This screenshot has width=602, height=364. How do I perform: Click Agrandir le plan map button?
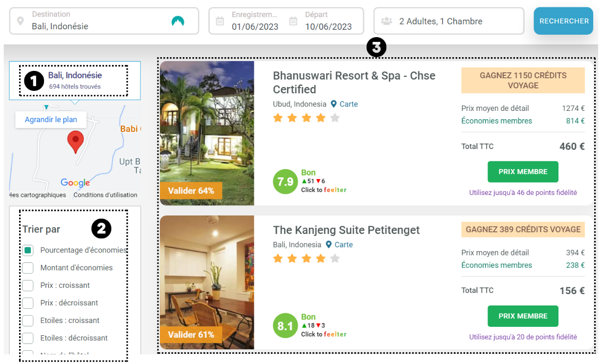click(51, 120)
